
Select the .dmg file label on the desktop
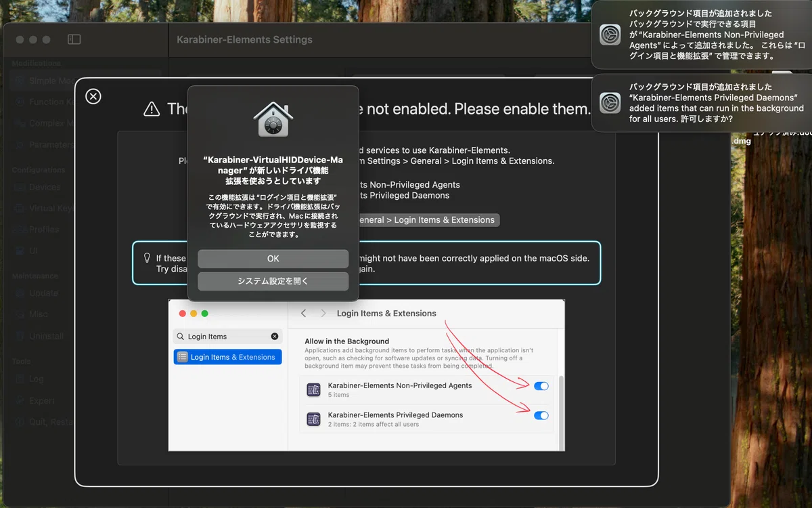[x=741, y=142]
